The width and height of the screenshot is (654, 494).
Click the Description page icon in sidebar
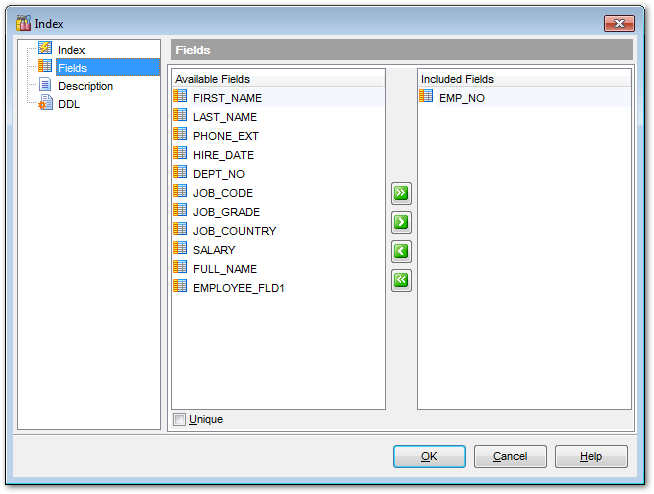point(45,86)
